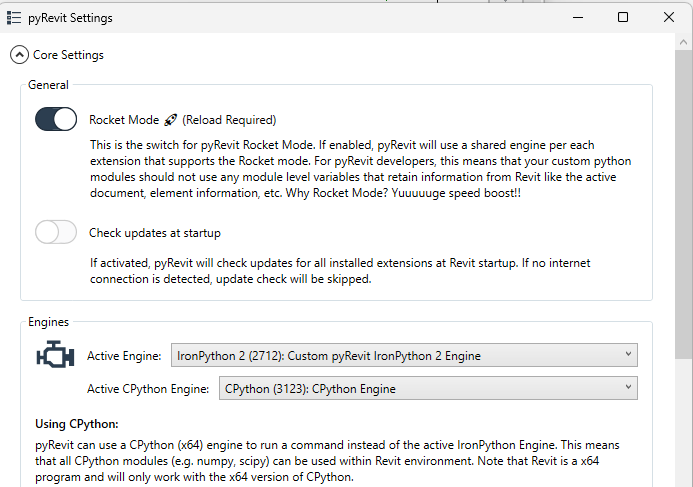Click the Using CPython heading

pyautogui.click(x=76, y=424)
